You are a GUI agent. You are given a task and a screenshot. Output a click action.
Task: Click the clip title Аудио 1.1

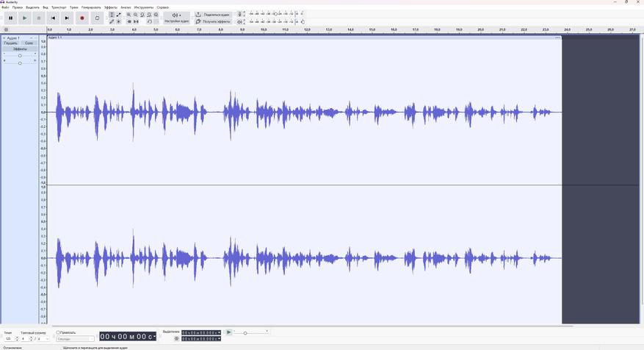click(55, 37)
